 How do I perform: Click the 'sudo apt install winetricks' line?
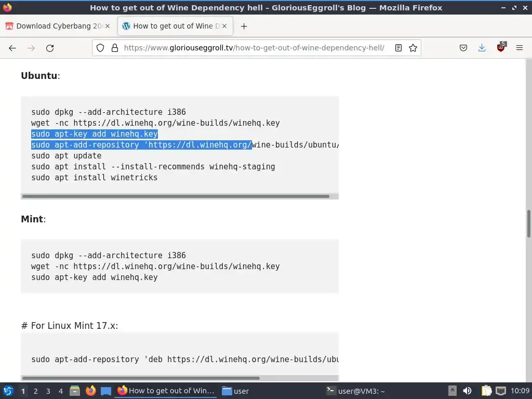[x=95, y=178]
